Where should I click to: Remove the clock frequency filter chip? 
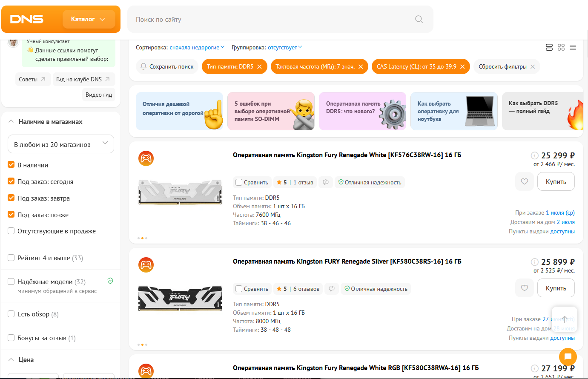[x=361, y=66]
